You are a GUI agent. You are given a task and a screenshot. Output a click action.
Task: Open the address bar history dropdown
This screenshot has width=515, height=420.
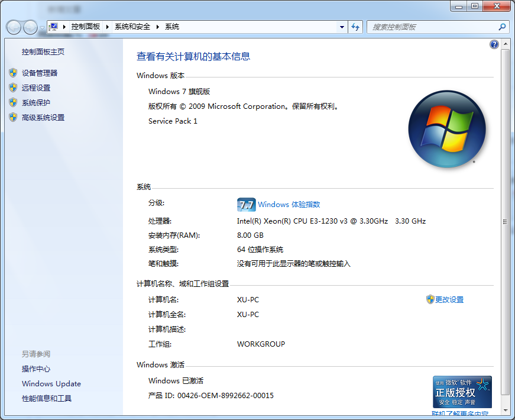click(342, 27)
